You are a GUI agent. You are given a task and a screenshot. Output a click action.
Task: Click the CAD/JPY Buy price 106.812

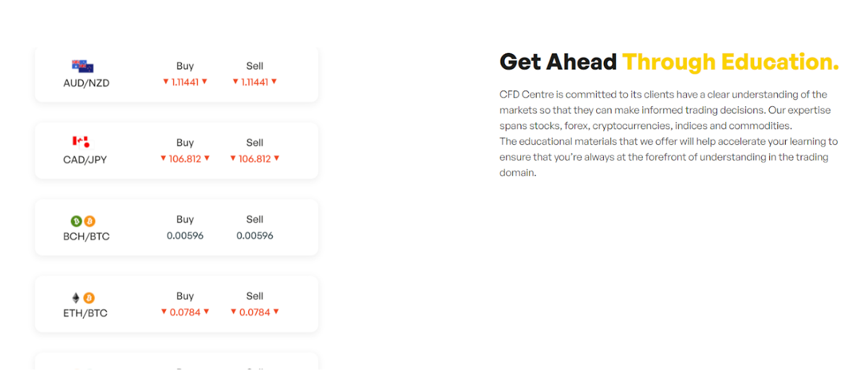click(185, 159)
